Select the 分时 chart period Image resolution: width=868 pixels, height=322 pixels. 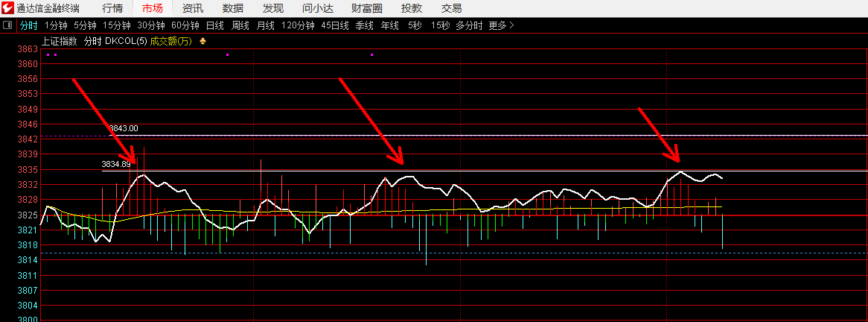click(29, 25)
